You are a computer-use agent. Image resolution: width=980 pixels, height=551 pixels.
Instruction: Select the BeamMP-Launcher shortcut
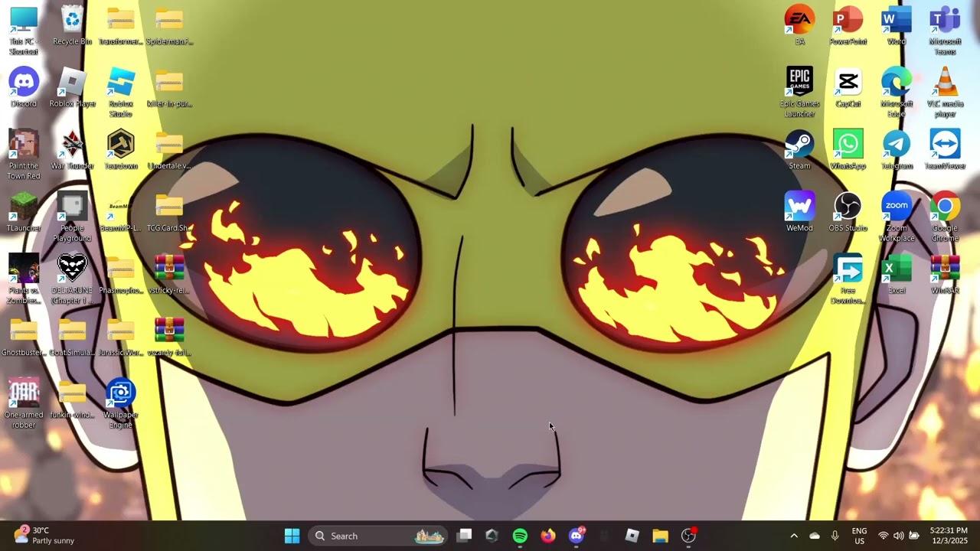121,212
